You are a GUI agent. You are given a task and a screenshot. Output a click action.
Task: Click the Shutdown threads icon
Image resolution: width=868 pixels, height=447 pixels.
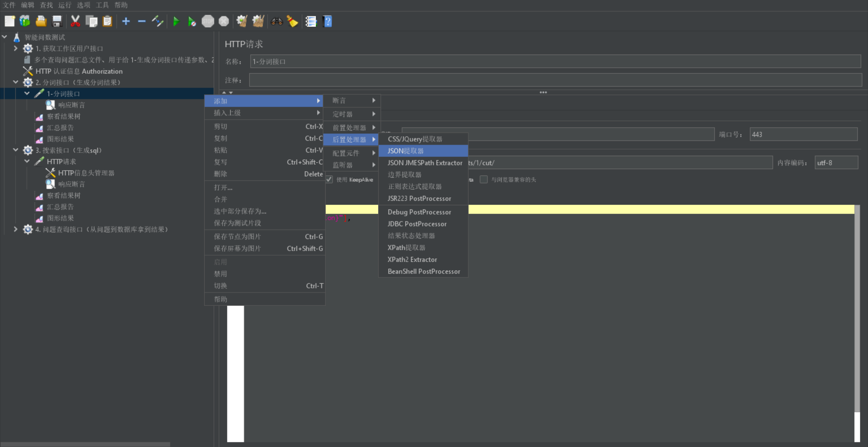[224, 21]
